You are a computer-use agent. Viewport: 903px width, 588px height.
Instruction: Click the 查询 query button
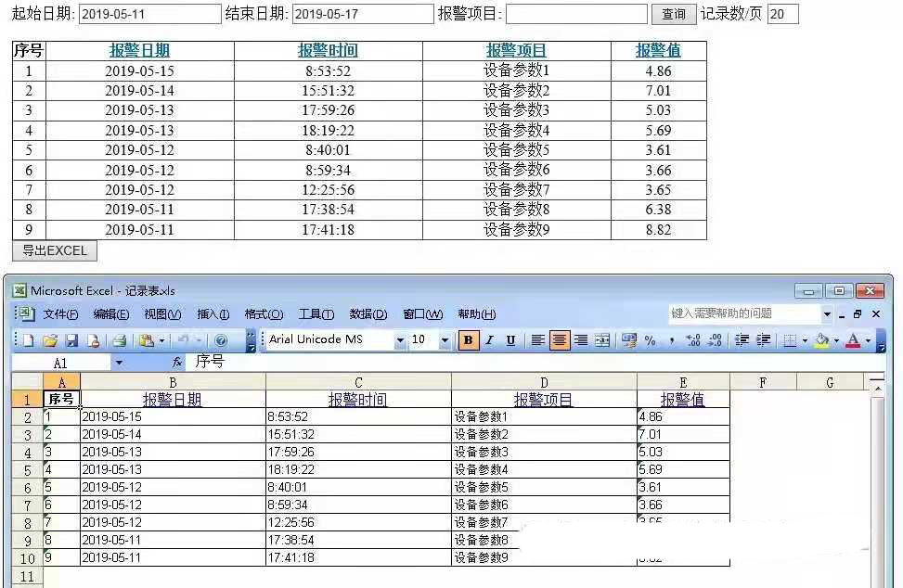click(x=673, y=14)
